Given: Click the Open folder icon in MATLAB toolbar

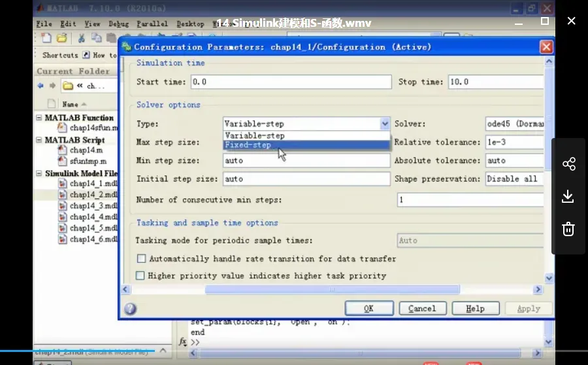Looking at the screenshot, I should click(62, 38).
